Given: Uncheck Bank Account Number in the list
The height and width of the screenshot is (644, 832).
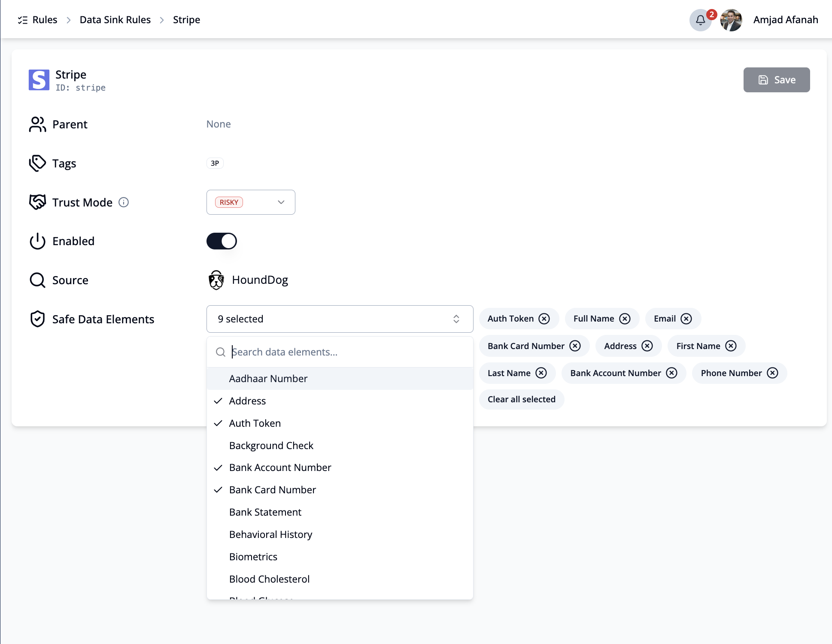Looking at the screenshot, I should [x=340, y=468].
